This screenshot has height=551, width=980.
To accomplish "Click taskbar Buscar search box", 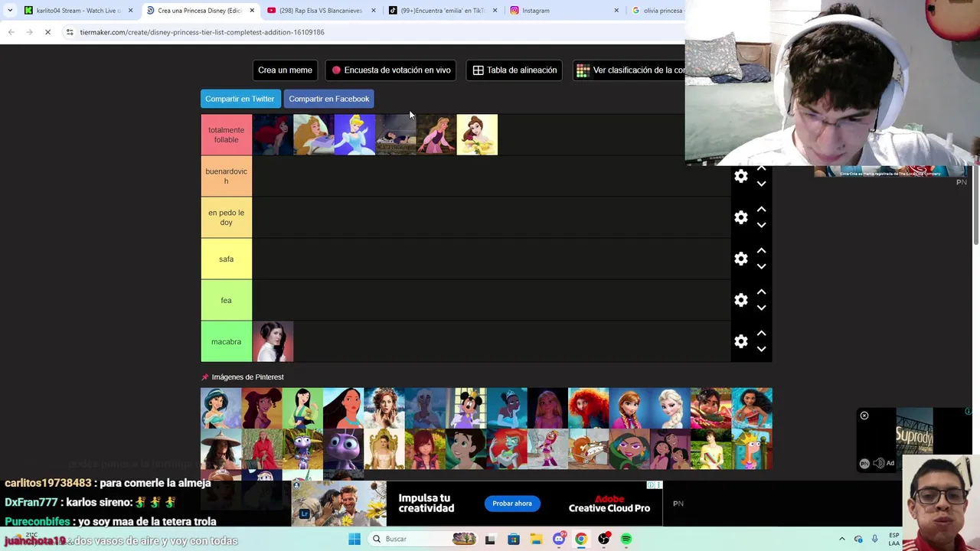I will pos(423,539).
